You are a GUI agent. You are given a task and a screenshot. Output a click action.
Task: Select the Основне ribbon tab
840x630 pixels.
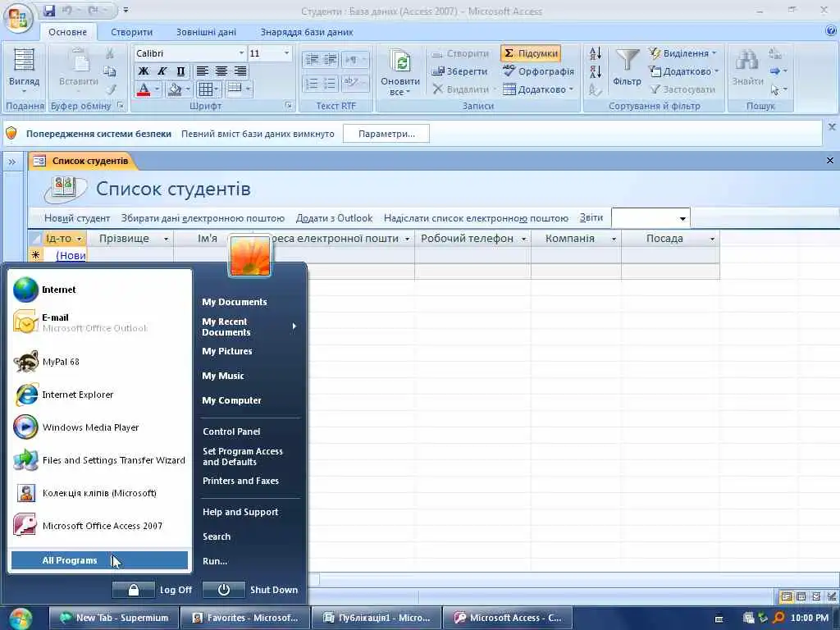pyautogui.click(x=67, y=32)
